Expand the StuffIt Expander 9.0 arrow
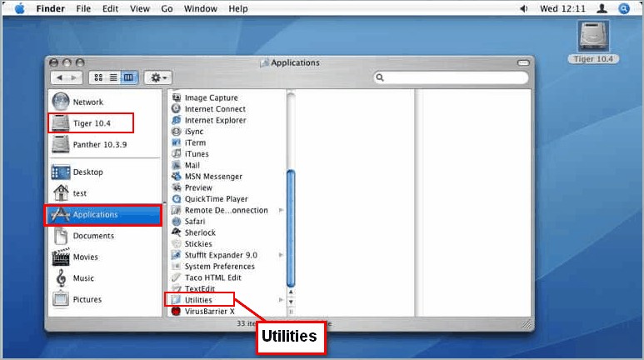644x360 pixels. (x=281, y=255)
